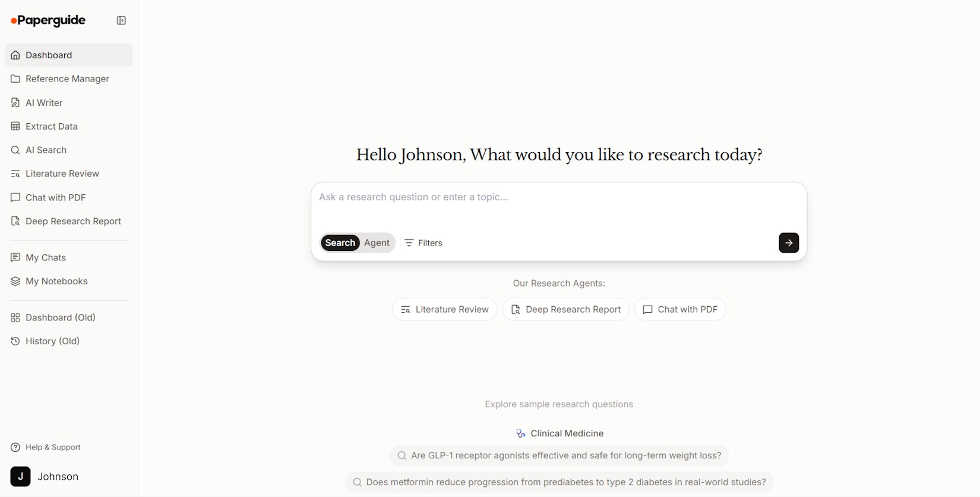Click the Johnson avatar icon
The width and height of the screenshot is (980, 497).
pos(20,476)
